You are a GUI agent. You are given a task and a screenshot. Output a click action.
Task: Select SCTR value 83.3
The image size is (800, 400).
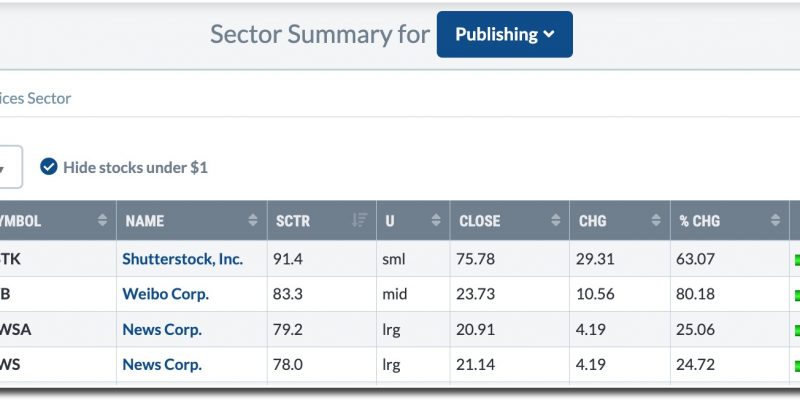coord(288,294)
